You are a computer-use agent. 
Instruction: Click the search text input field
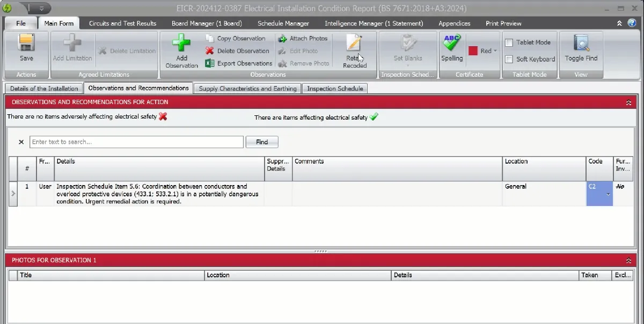tap(137, 142)
